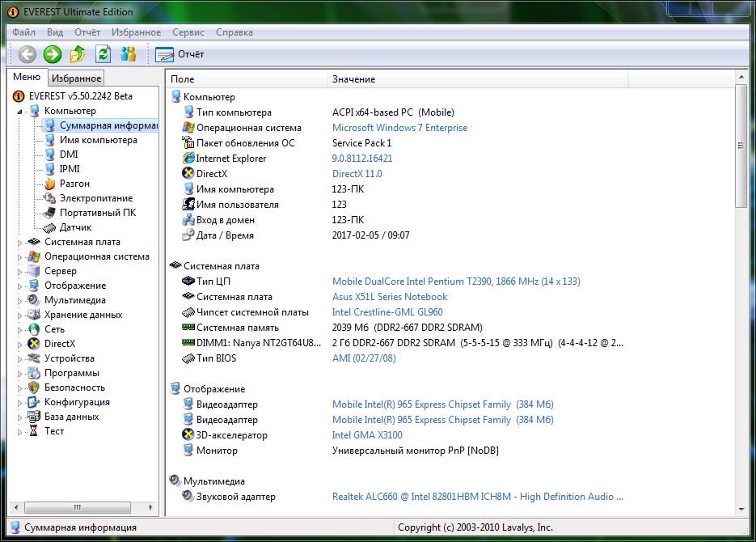Open the Mobile DualCore Intel Pentium T2390 link
This screenshot has width=756, height=542.
[456, 282]
